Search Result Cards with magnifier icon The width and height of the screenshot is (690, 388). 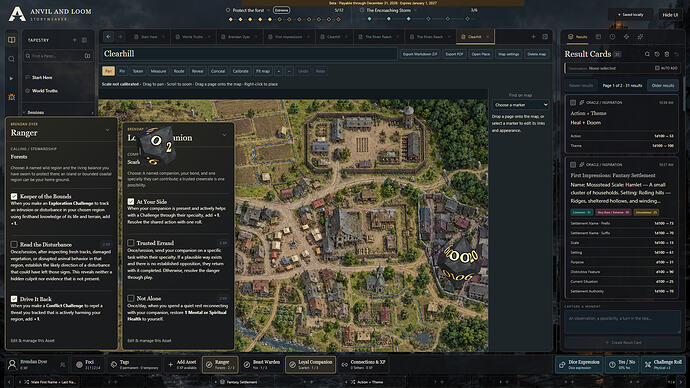click(x=647, y=54)
